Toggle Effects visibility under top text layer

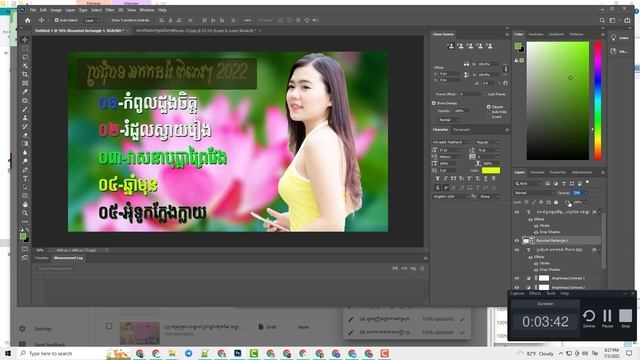531,219
